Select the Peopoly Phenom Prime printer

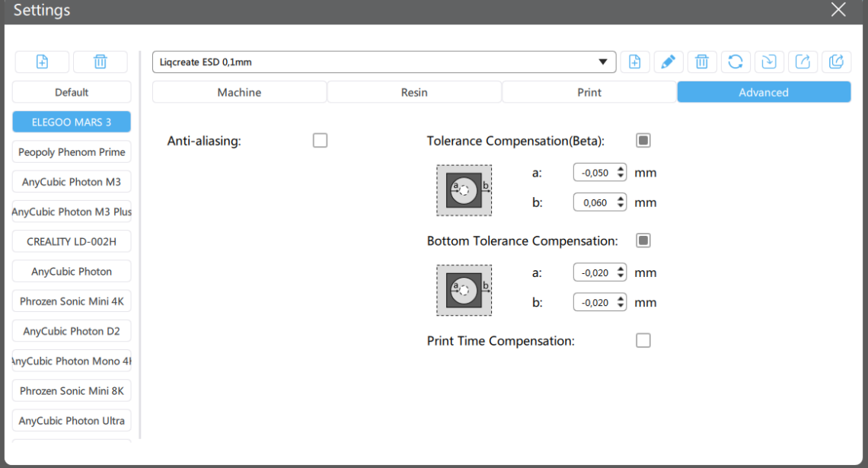pyautogui.click(x=72, y=152)
